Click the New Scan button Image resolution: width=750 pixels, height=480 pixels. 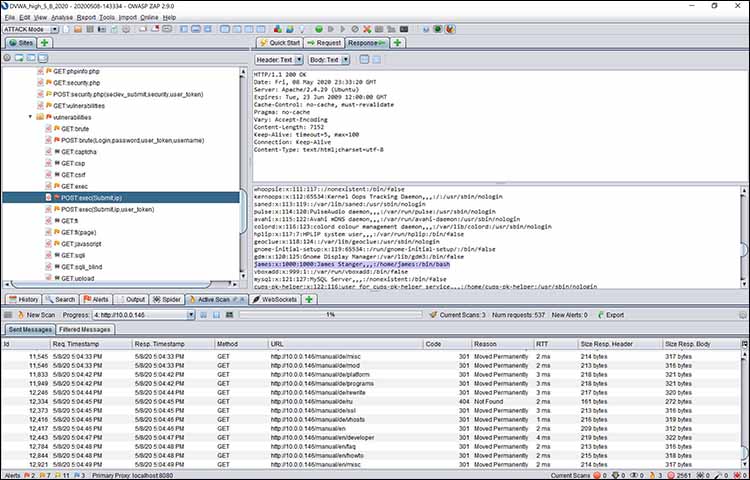(x=36, y=315)
